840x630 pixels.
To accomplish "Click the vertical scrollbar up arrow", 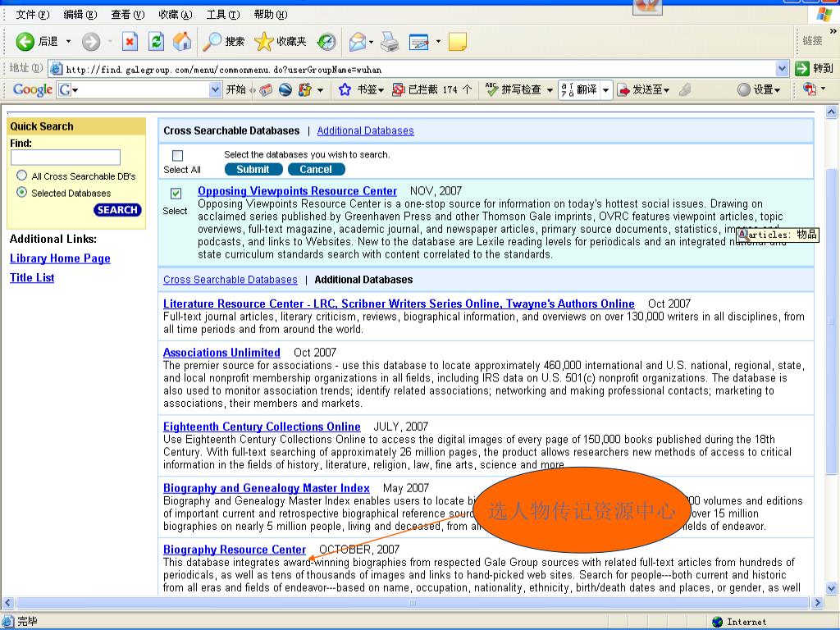I will tap(832, 112).
